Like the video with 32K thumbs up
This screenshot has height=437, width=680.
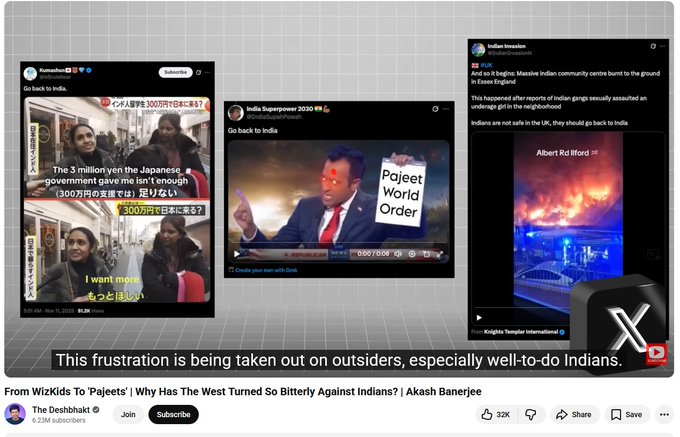coord(496,414)
